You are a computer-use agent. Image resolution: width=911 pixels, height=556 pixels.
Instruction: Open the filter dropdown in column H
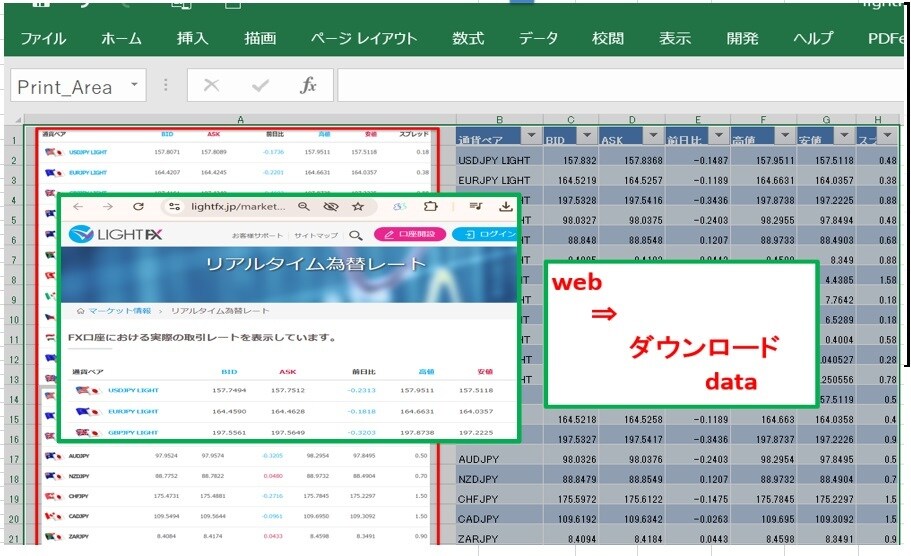888,136
